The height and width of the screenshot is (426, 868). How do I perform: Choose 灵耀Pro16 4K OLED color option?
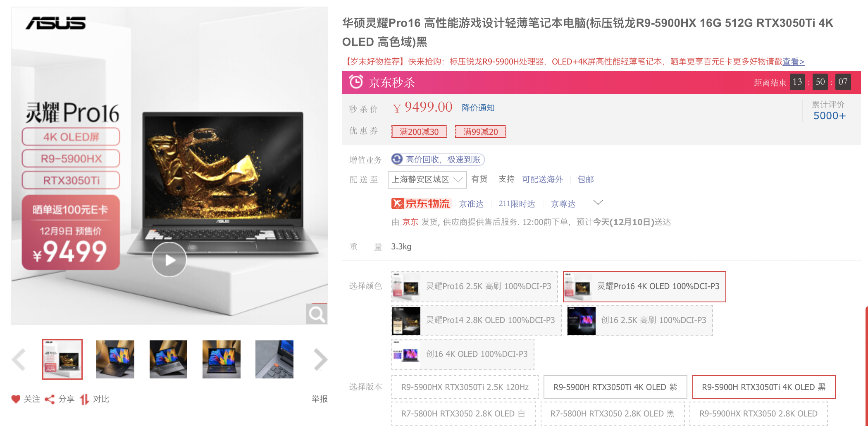pos(644,287)
